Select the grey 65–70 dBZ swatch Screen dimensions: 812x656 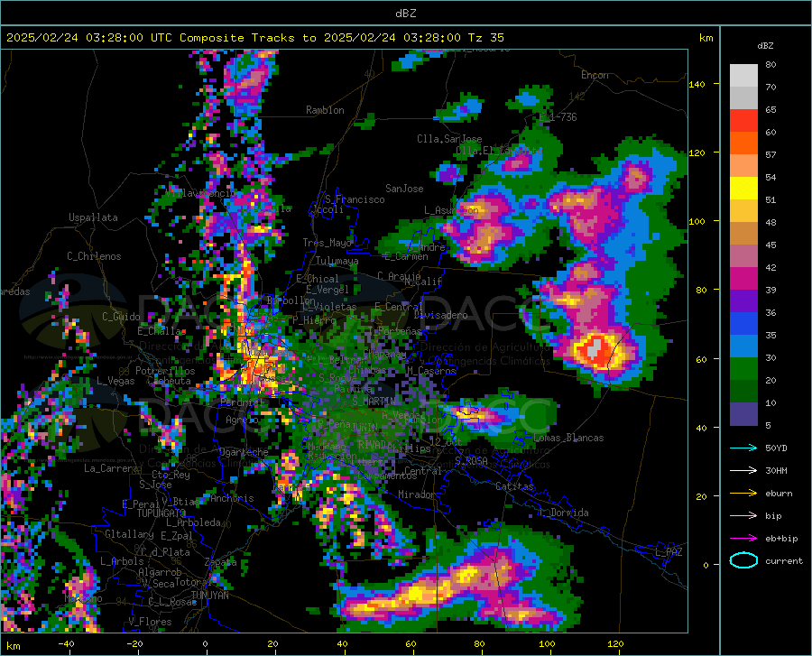click(x=743, y=98)
